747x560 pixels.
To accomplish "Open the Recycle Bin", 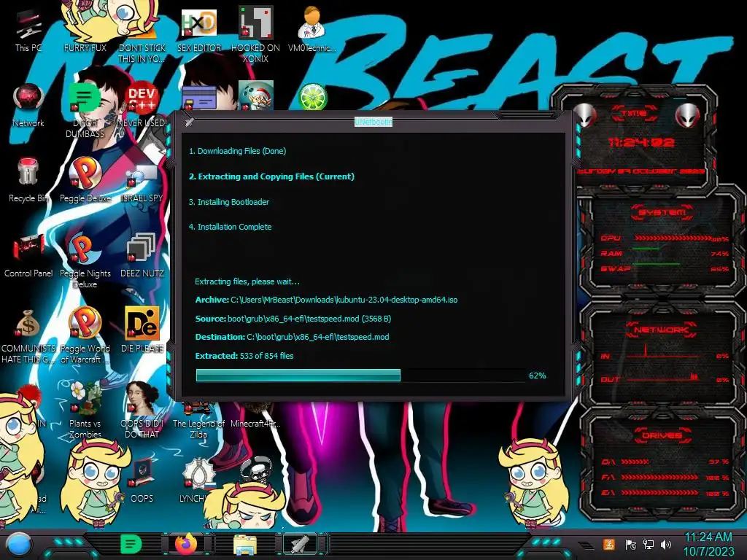I will pyautogui.click(x=28, y=180).
